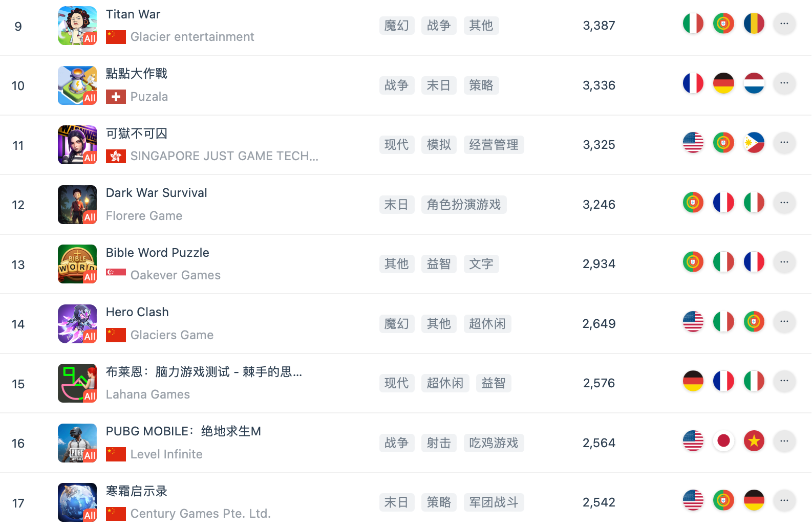
Task: Select the 益智 tag on Bible Word Puzzle
Action: (439, 263)
